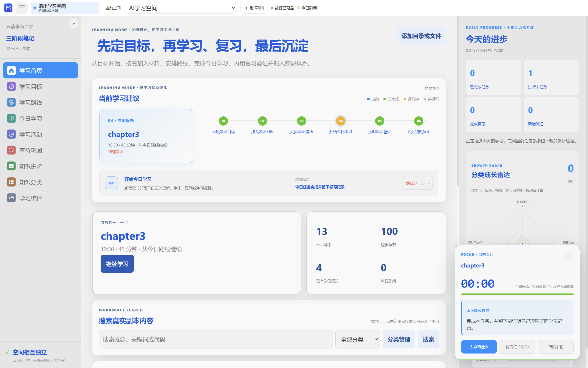This screenshot has height=368, width=588.
Task: Click the 4 已有学习痕迹 statistic
Action: [x=327, y=273]
